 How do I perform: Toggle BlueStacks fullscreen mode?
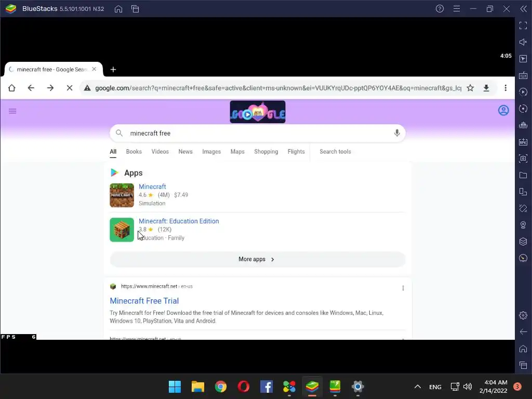tap(523, 25)
